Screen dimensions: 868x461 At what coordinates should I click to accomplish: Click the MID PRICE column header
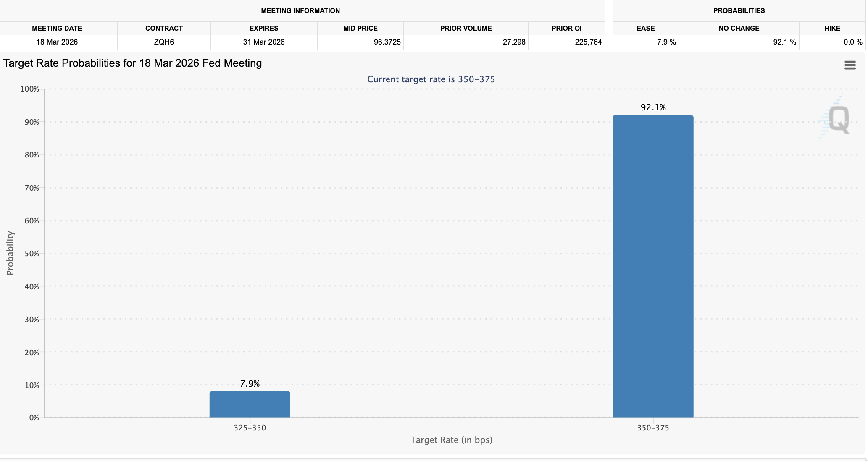click(360, 28)
